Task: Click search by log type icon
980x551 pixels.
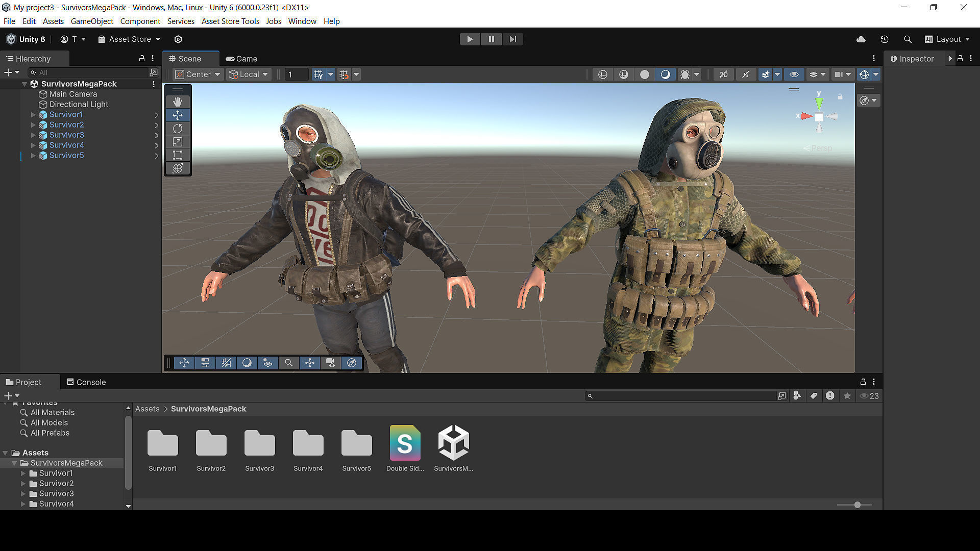Action: pos(830,396)
